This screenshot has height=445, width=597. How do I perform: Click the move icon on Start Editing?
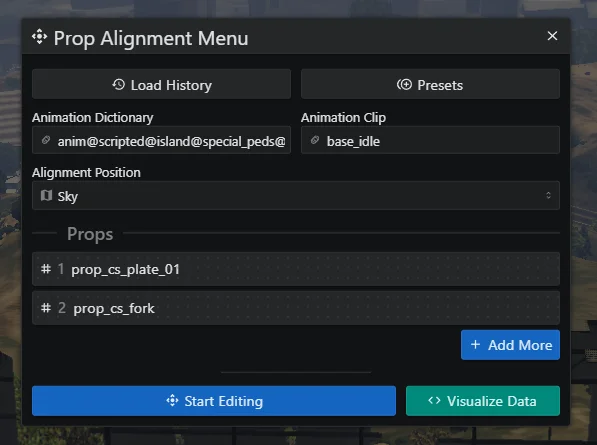pos(172,400)
